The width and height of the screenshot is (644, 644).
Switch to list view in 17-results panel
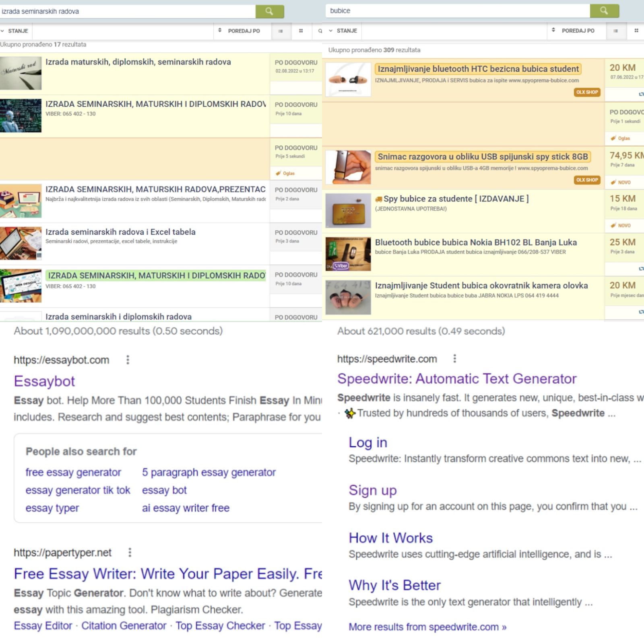[x=281, y=31]
